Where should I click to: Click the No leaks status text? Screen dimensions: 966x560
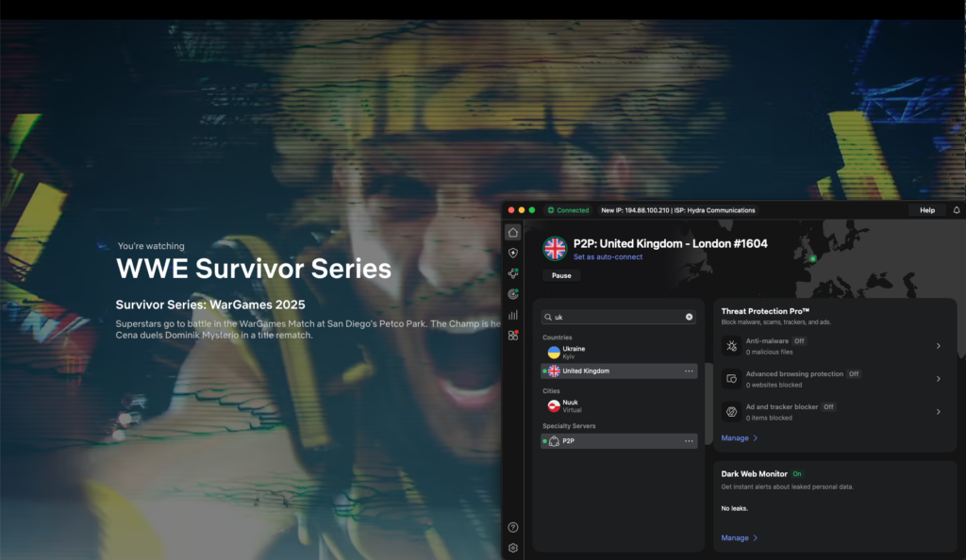[734, 508]
